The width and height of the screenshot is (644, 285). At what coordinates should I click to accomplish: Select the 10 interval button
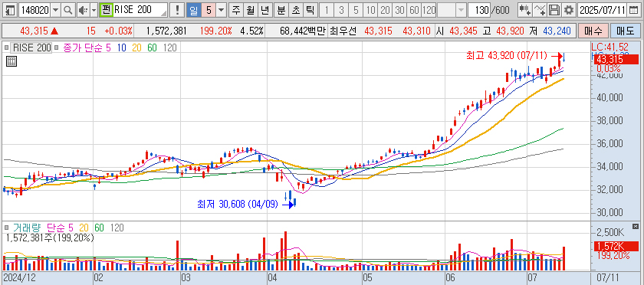click(x=370, y=10)
